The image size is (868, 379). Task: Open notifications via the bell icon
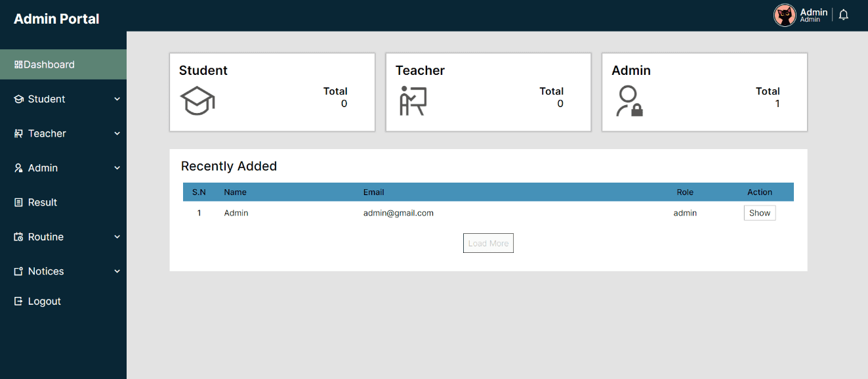(843, 14)
